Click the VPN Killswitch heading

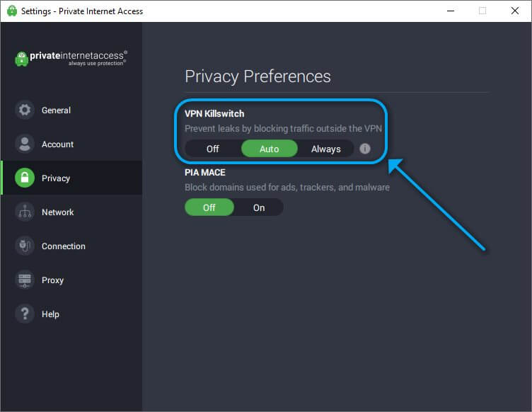pyautogui.click(x=214, y=114)
